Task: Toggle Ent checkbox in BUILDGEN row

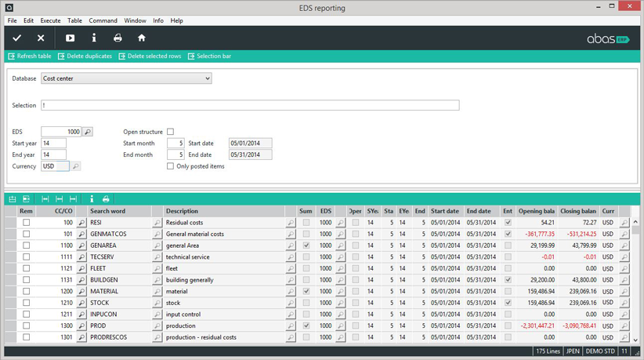Action: click(508, 280)
